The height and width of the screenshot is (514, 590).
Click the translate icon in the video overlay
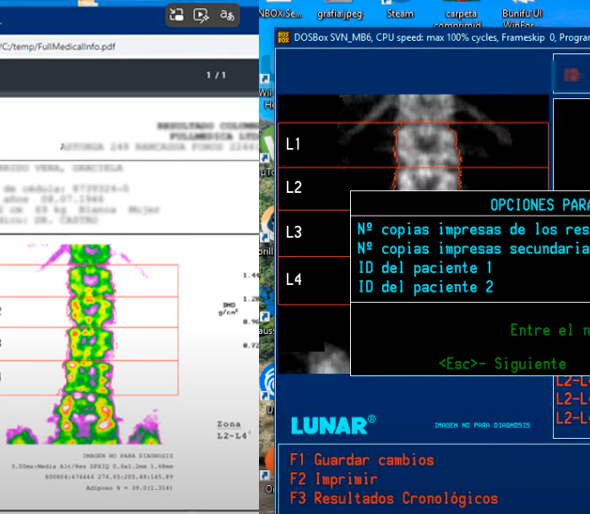(227, 15)
